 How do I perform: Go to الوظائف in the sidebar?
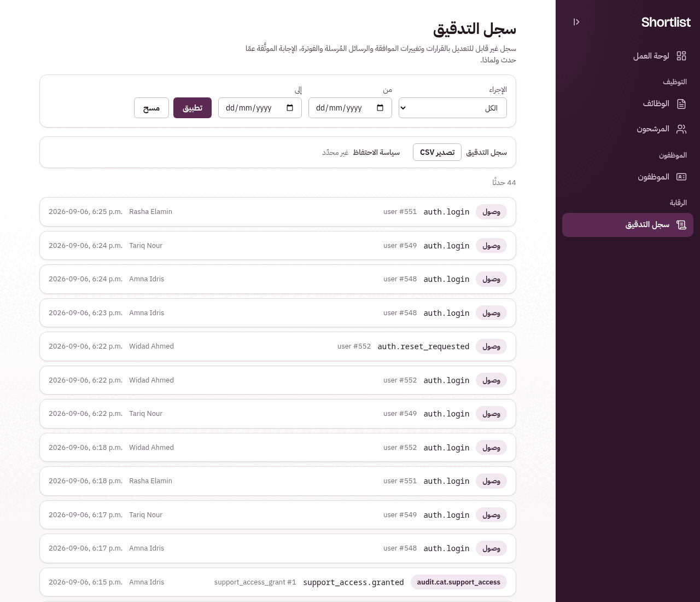click(x=628, y=104)
